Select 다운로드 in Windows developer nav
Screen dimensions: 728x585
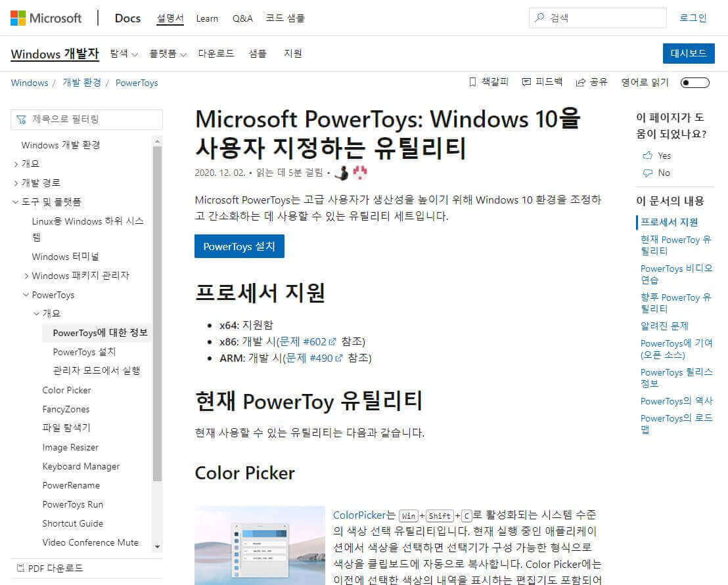[x=216, y=53]
